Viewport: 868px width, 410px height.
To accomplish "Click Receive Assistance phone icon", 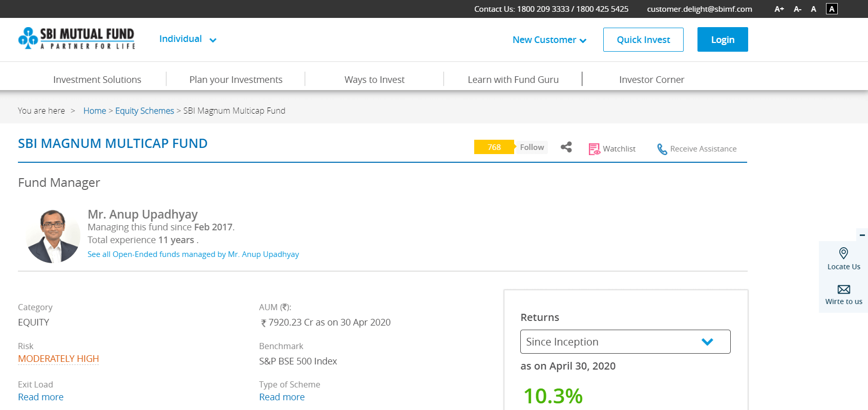I will pos(662,149).
